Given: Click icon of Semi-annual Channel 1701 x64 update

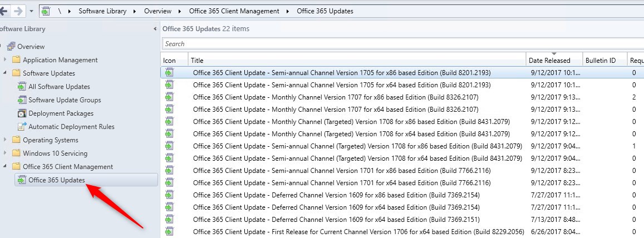Looking at the screenshot, I should pyautogui.click(x=169, y=182).
